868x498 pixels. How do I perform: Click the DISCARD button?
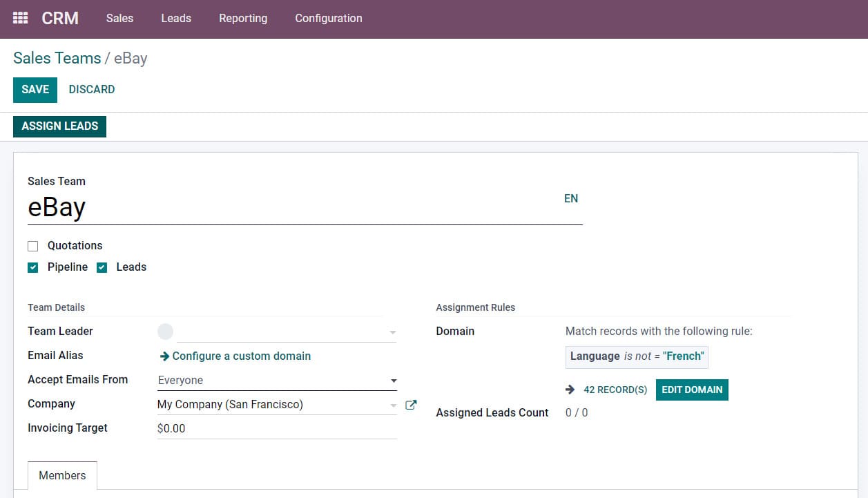pos(92,90)
